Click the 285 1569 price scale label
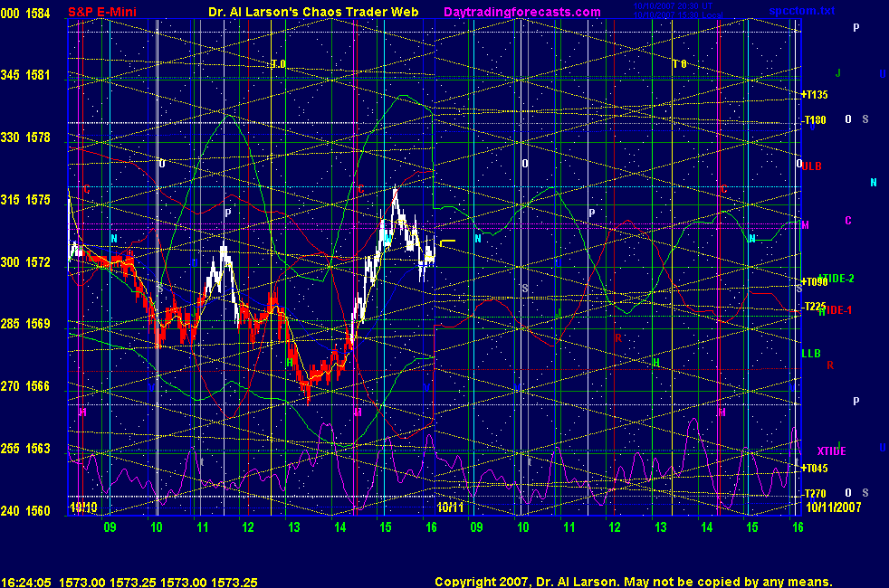The width and height of the screenshot is (889, 588). [x=25, y=324]
